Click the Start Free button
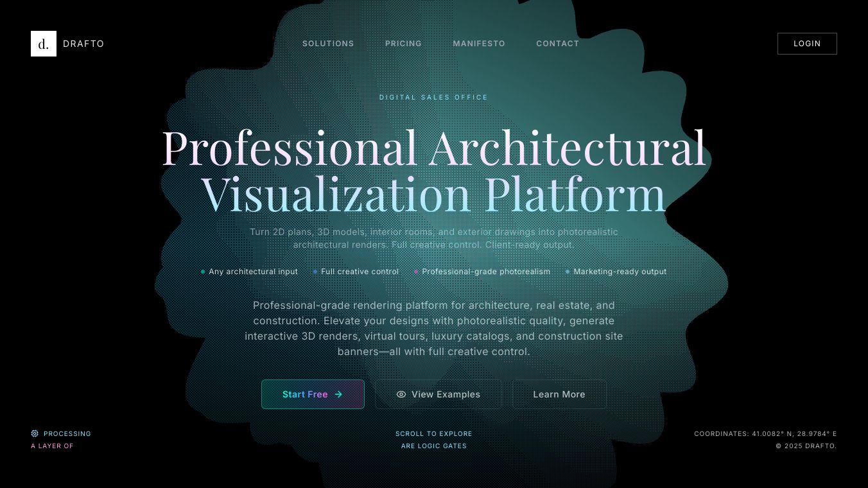 313,394
